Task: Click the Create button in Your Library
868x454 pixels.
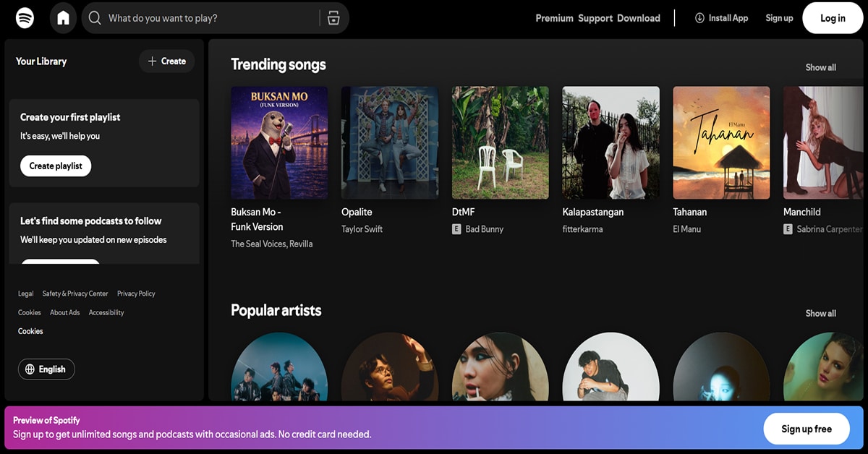Action: click(x=167, y=61)
